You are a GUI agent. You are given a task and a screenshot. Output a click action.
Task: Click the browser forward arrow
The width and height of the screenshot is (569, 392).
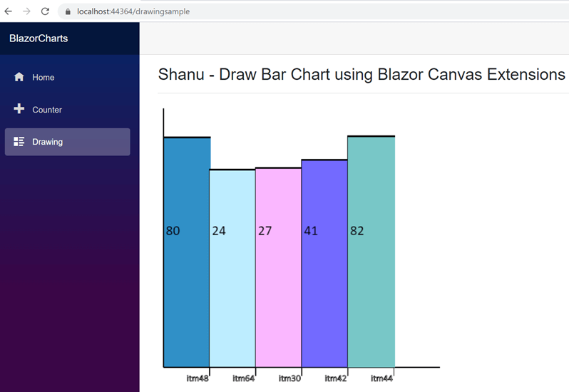pos(26,11)
